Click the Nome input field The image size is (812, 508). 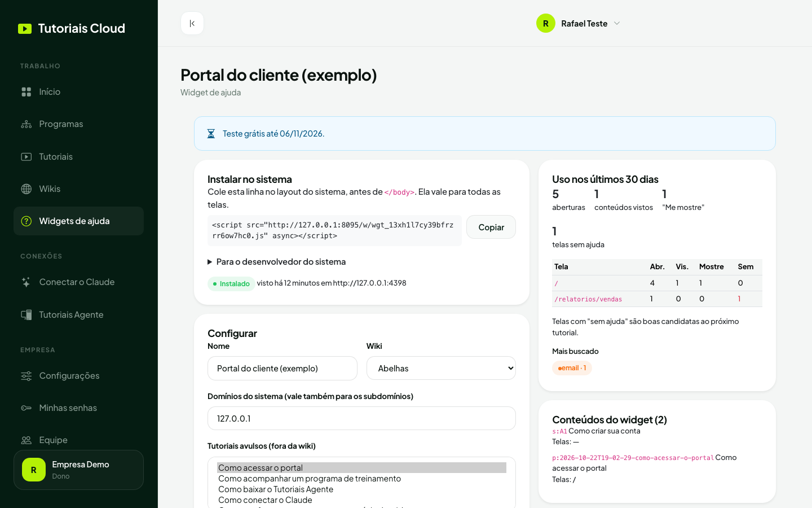(x=283, y=369)
